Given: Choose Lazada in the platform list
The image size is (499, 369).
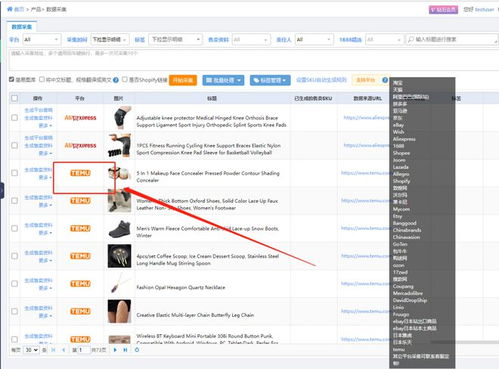Looking at the screenshot, I should tap(400, 167).
